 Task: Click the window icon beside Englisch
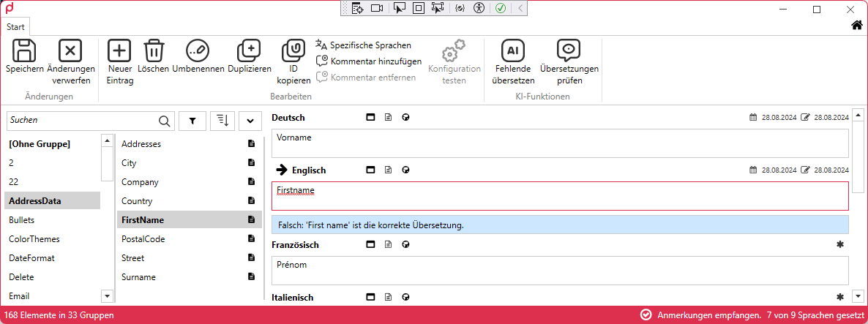tap(371, 170)
